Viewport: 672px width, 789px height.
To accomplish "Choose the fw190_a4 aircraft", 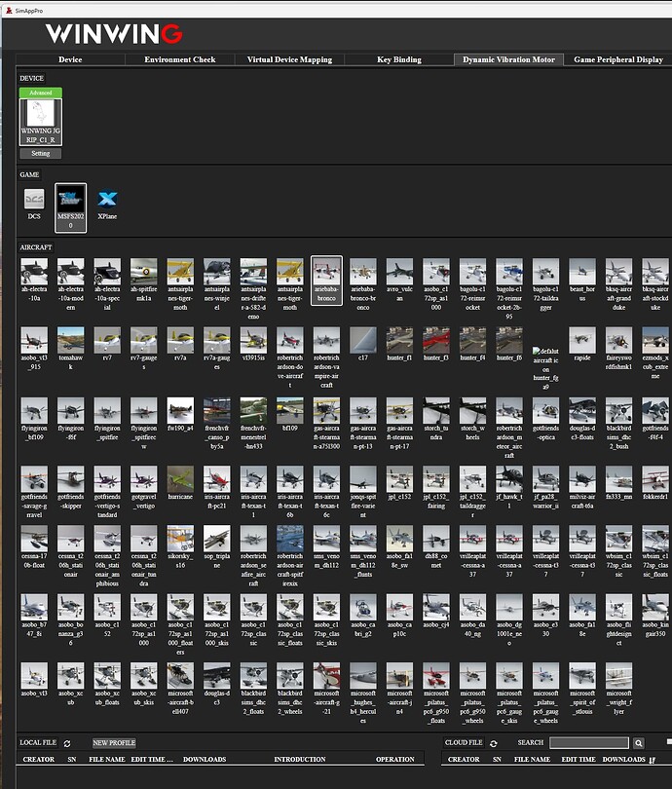I will pos(180,411).
